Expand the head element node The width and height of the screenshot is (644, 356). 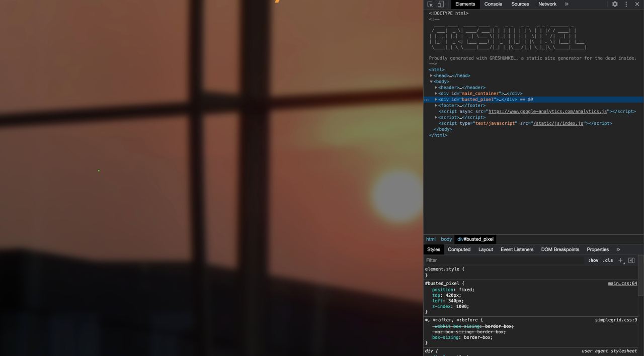tap(431, 76)
